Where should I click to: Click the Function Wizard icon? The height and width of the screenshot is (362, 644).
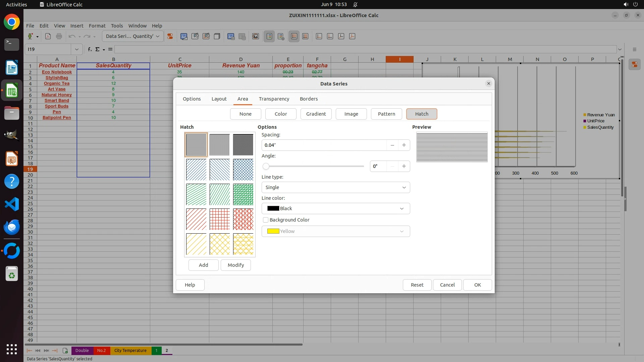click(x=90, y=49)
